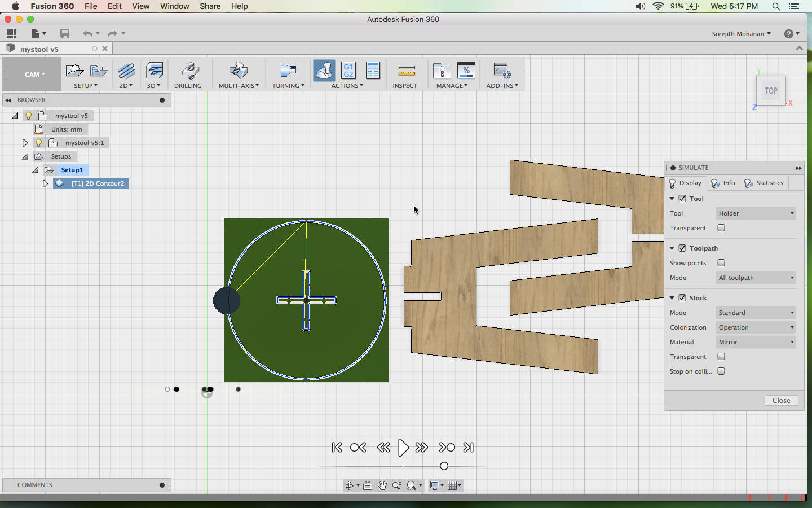
Task: Enable Stop on collision checkbox
Action: 721,371
